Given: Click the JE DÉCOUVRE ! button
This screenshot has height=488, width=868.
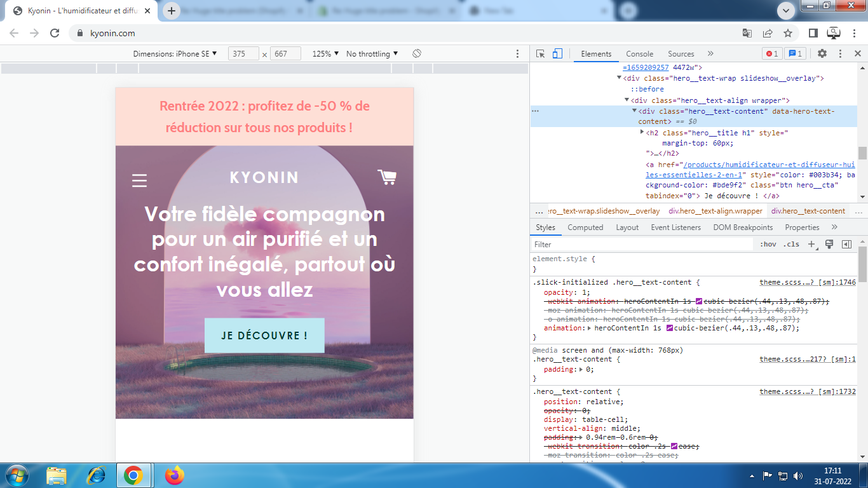Looking at the screenshot, I should coord(264,335).
